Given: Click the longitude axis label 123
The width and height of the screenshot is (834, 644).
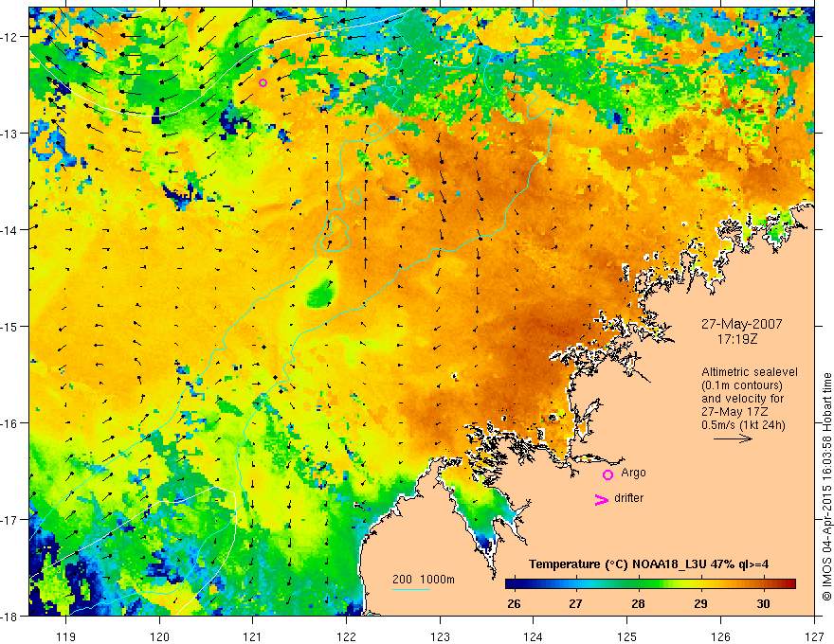Looking at the screenshot, I should click(x=440, y=636).
